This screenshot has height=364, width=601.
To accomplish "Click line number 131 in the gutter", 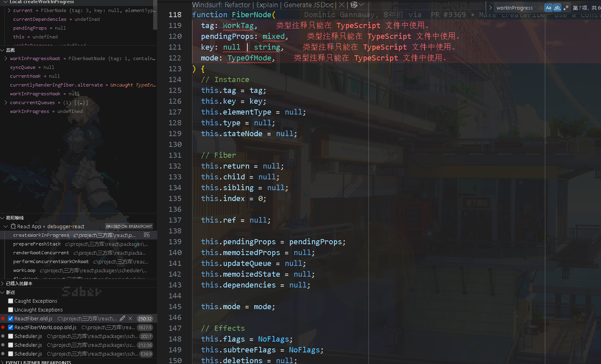I will pyautogui.click(x=175, y=155).
